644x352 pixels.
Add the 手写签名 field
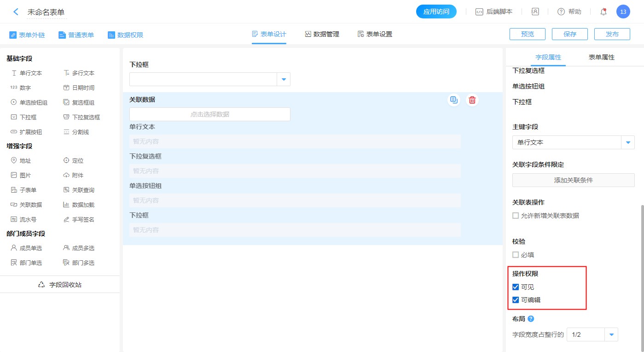point(79,220)
